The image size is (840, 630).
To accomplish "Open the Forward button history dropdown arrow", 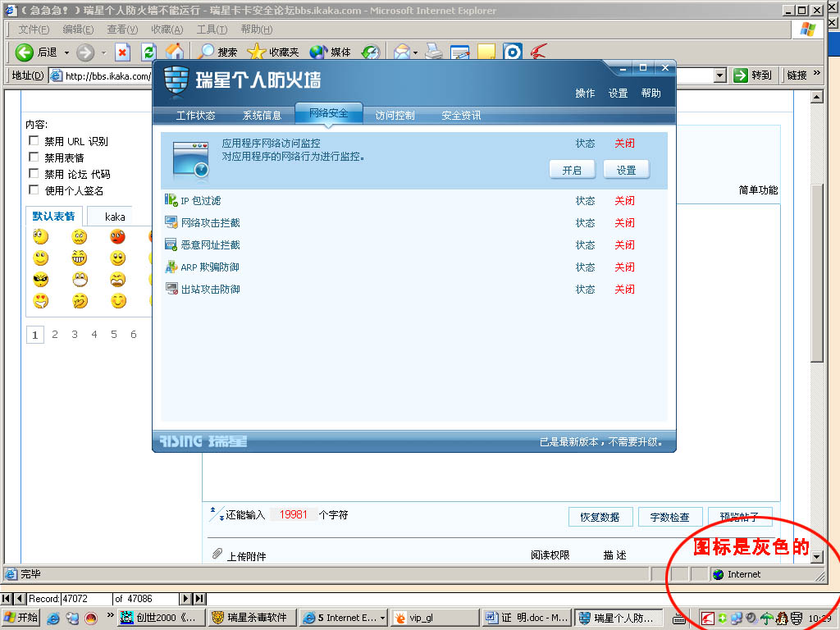I will (104, 52).
